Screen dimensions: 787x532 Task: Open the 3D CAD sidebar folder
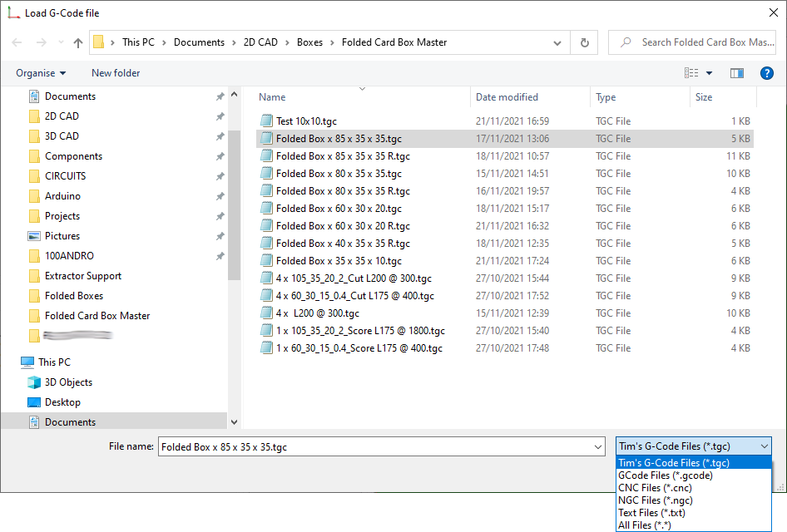pos(62,136)
